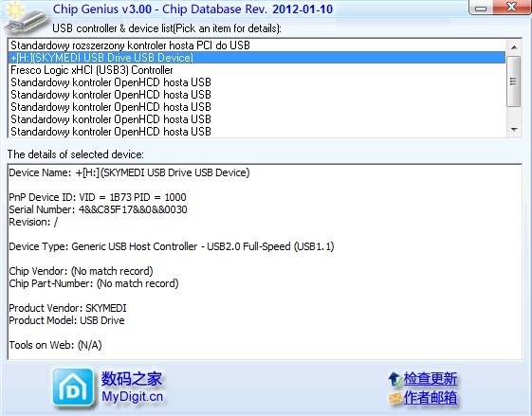The width and height of the screenshot is (532, 416).
Task: Click the 数码之家 logo text
Action: click(x=132, y=378)
